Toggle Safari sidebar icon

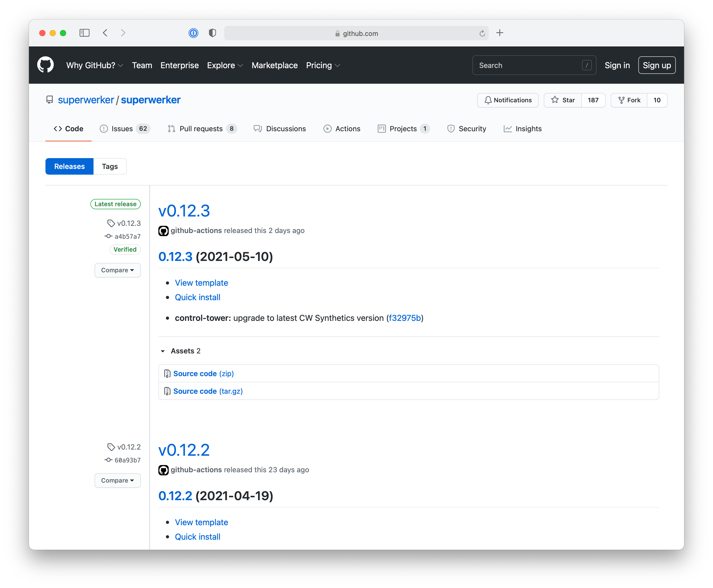(84, 33)
